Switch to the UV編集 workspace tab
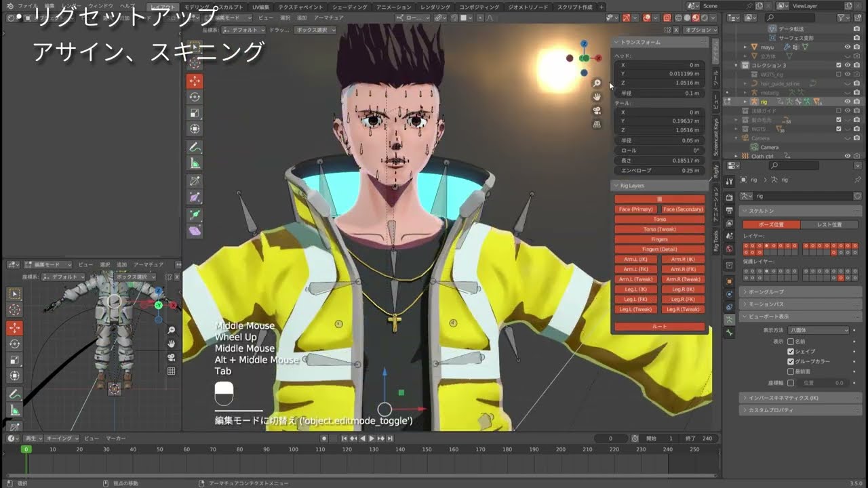 pos(260,7)
